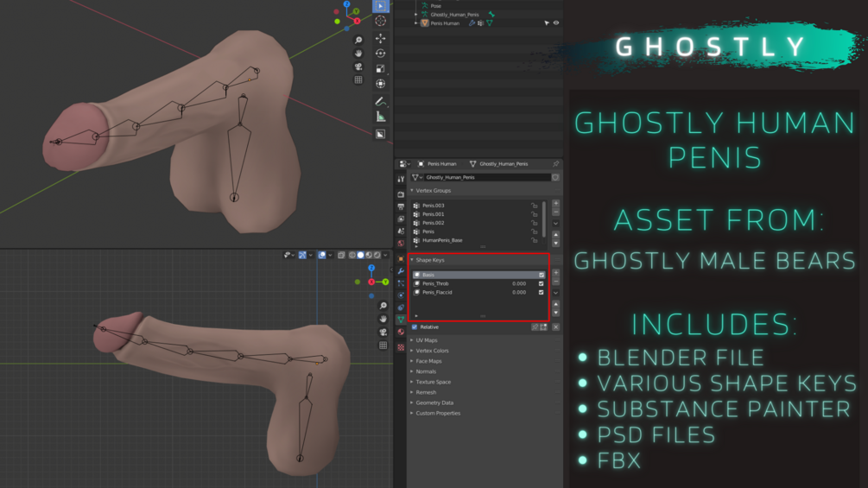Screen dimensions: 868x488
Task: Add a new vertex group with plus
Action: pyautogui.click(x=556, y=203)
